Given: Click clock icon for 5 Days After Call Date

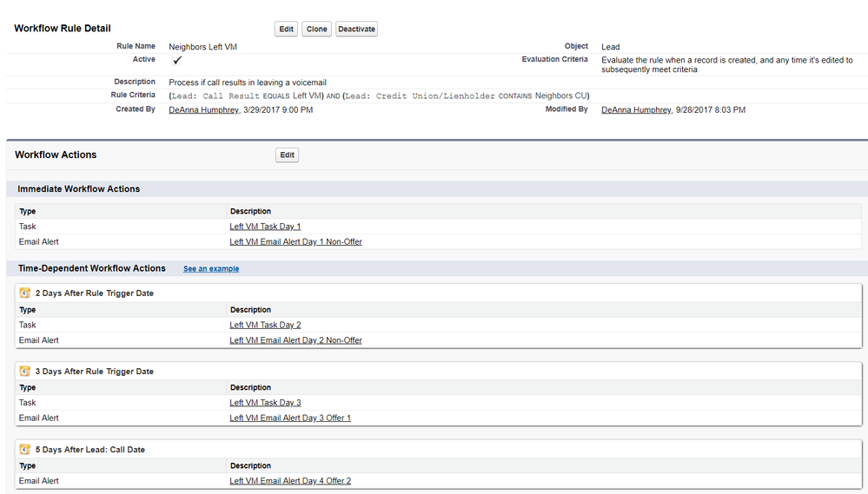Looking at the screenshot, I should click(x=25, y=450).
